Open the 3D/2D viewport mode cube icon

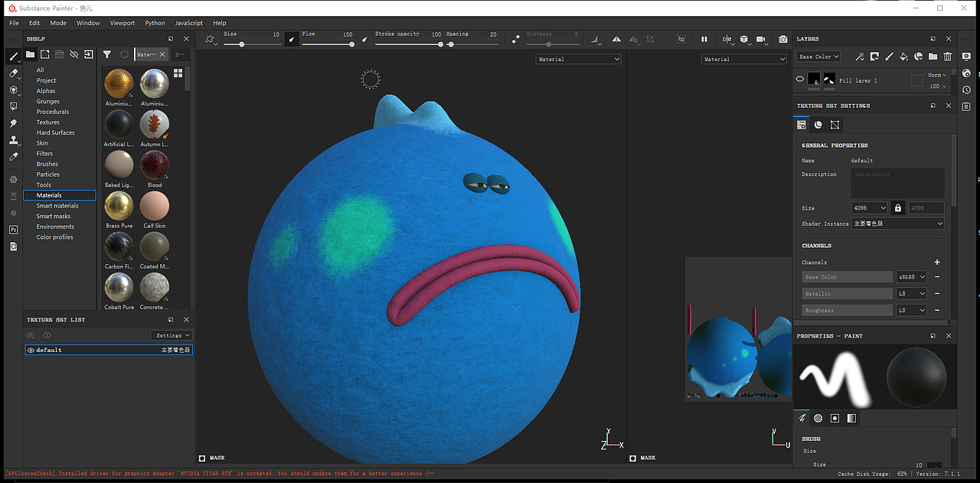tap(743, 39)
